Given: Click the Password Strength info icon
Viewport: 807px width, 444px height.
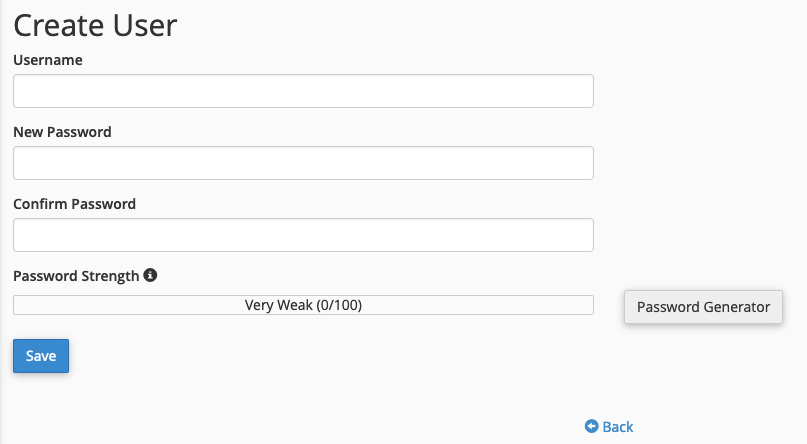Looking at the screenshot, I should 151,275.
